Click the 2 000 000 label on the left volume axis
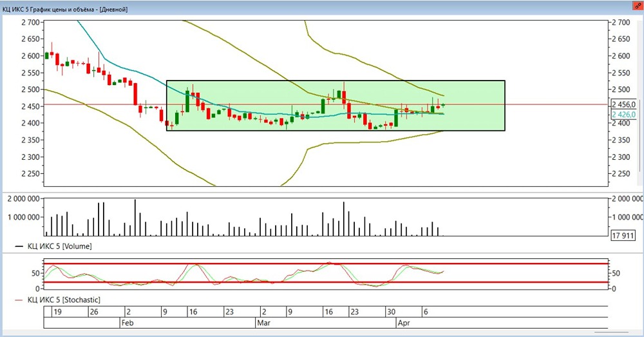644x337 pixels. tap(24, 198)
